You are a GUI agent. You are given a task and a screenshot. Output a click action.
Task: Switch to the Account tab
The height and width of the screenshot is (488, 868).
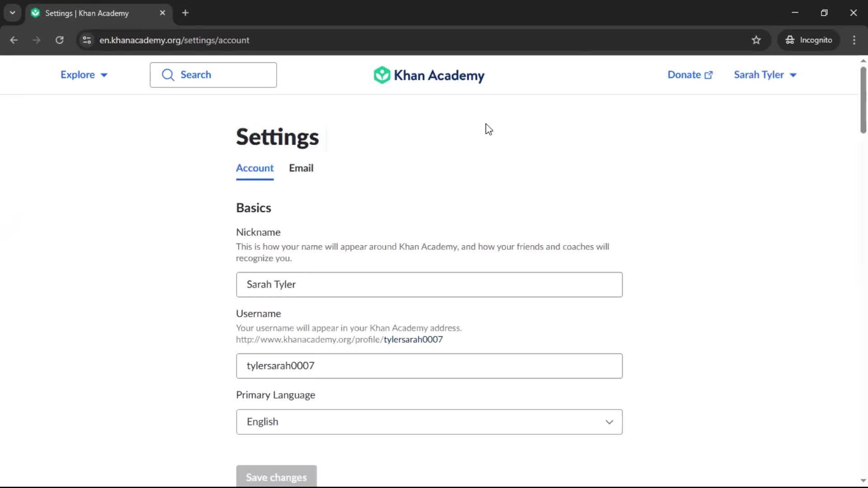[x=255, y=168]
